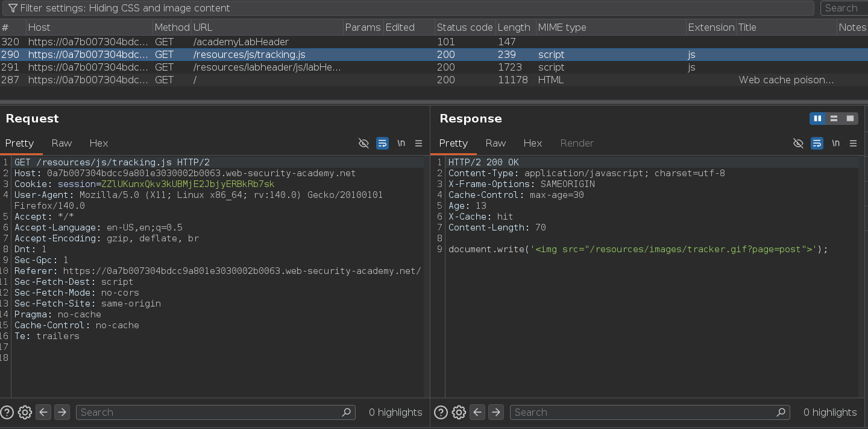Click the GET /resources/js/tracking.js request line
The width and height of the screenshot is (868, 429).
112,162
